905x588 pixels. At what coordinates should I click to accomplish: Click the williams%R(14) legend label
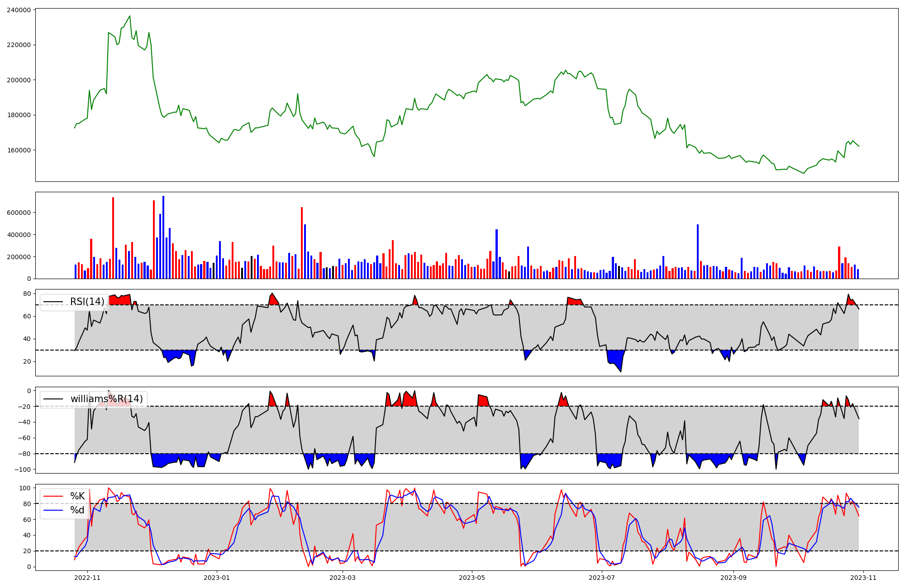[x=106, y=399]
